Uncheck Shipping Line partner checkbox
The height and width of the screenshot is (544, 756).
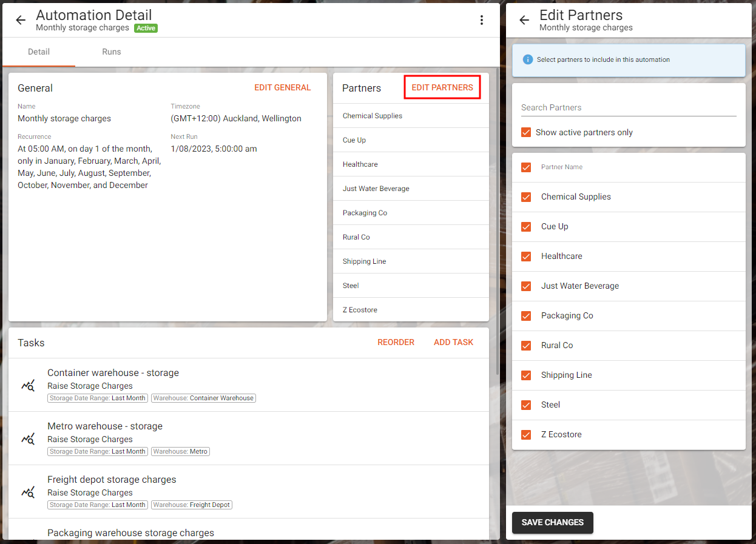pos(526,375)
